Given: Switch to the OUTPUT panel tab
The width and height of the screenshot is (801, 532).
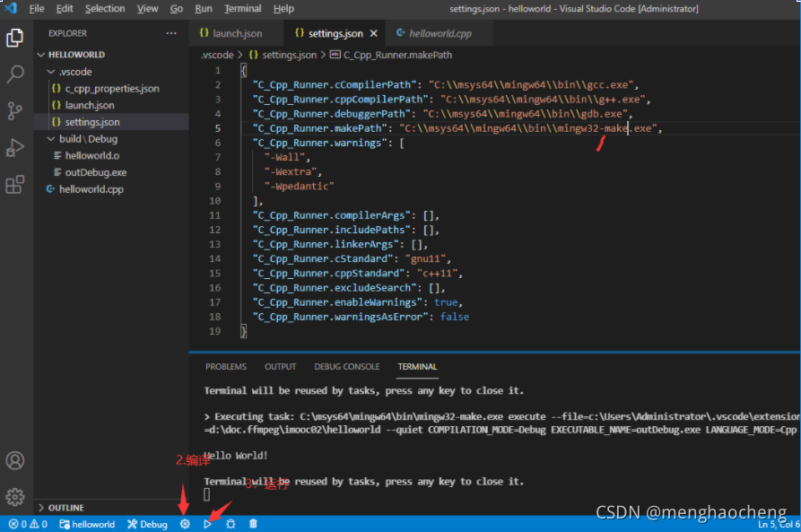Looking at the screenshot, I should 280,366.
